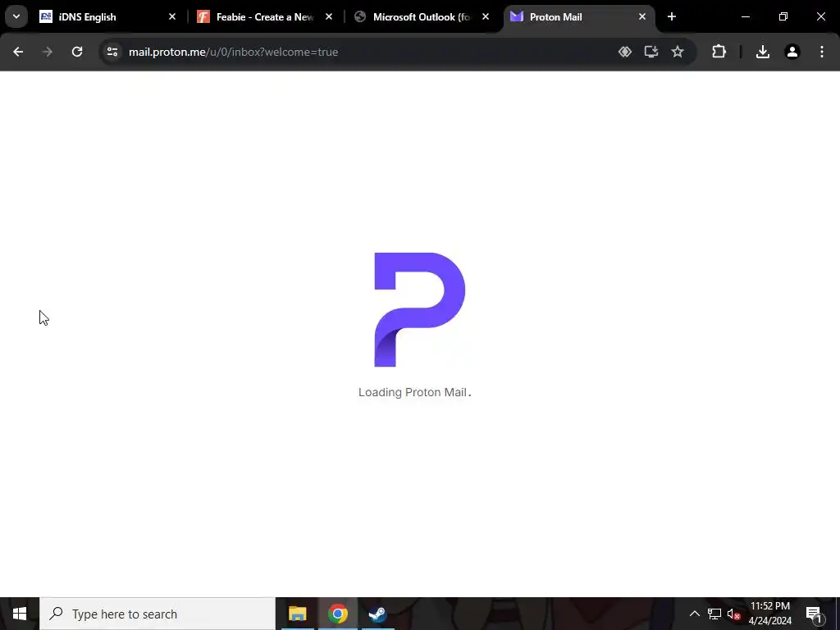Open the Extensions puzzle icon
This screenshot has height=630, width=840.
click(x=719, y=52)
